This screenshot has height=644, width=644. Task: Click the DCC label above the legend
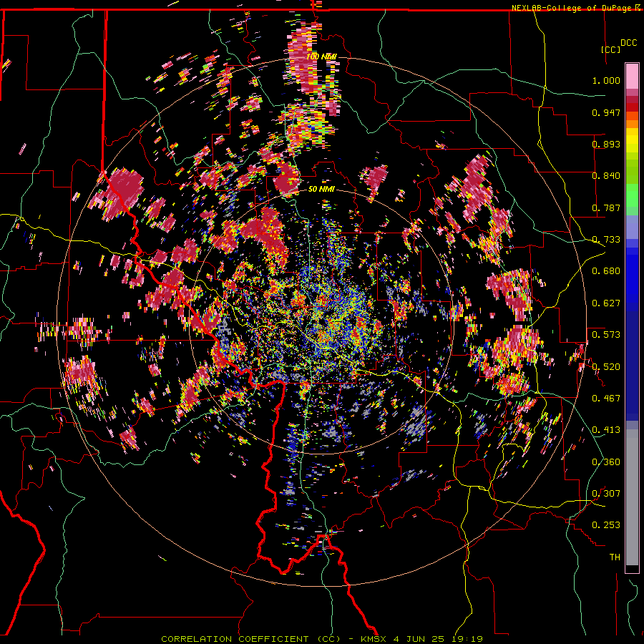628,43
